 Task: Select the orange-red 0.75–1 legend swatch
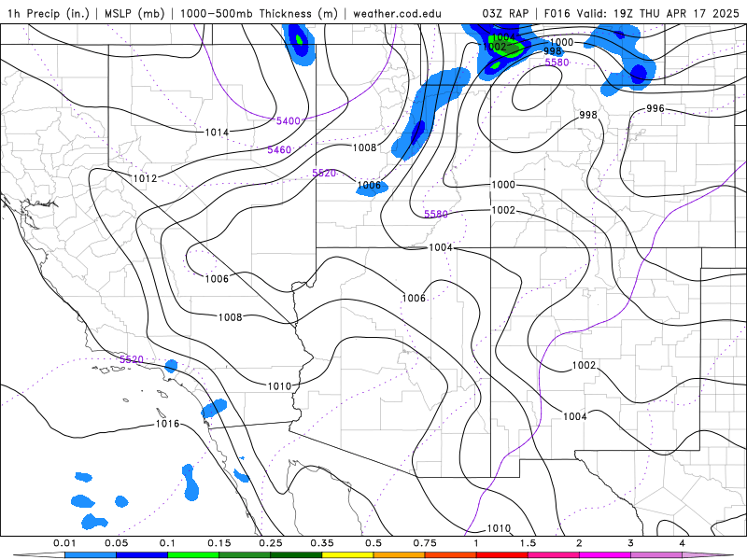(451, 555)
